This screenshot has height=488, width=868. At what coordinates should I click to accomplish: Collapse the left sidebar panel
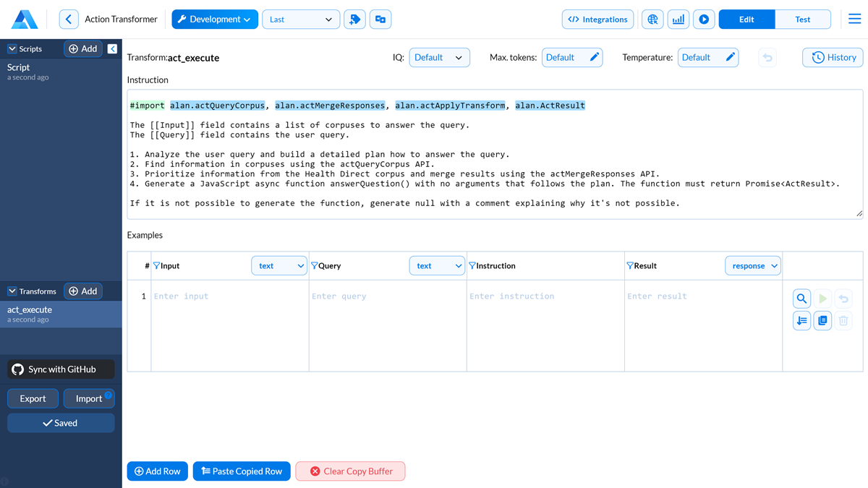click(x=112, y=48)
